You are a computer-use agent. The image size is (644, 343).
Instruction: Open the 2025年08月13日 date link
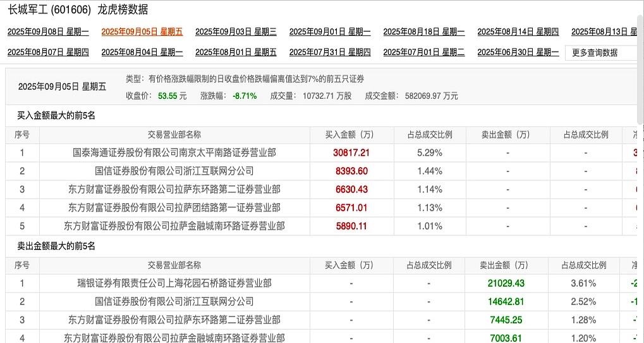coord(605,32)
